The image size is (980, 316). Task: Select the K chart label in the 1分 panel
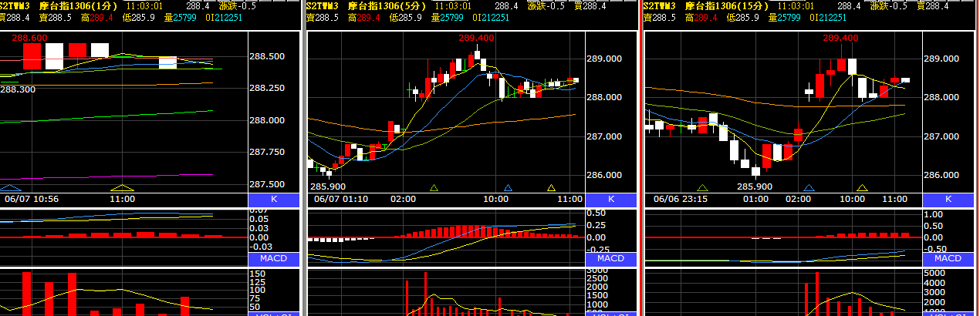274,200
